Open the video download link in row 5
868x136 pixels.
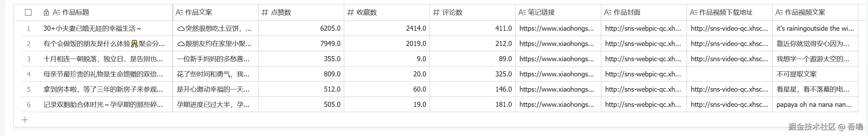(729, 89)
